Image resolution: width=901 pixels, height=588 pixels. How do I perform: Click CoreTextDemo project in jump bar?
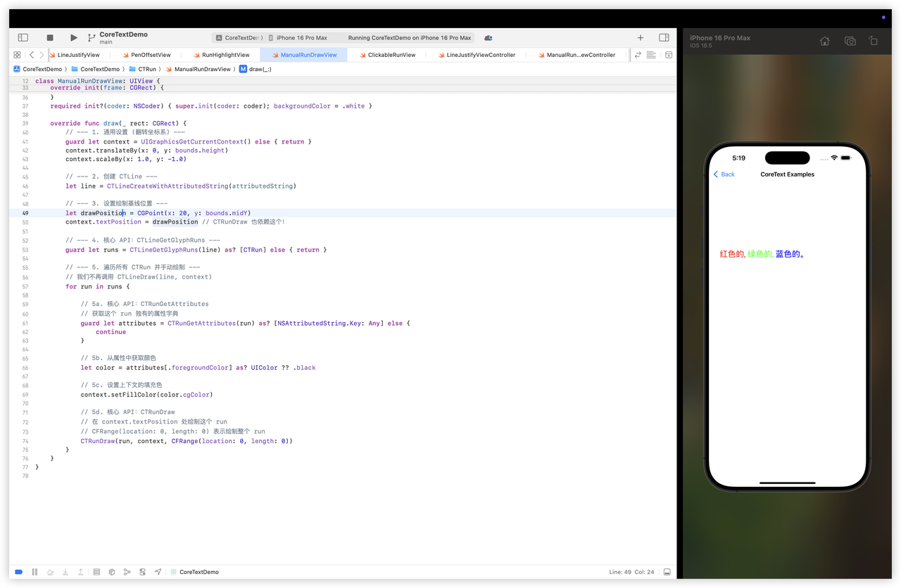pos(38,69)
